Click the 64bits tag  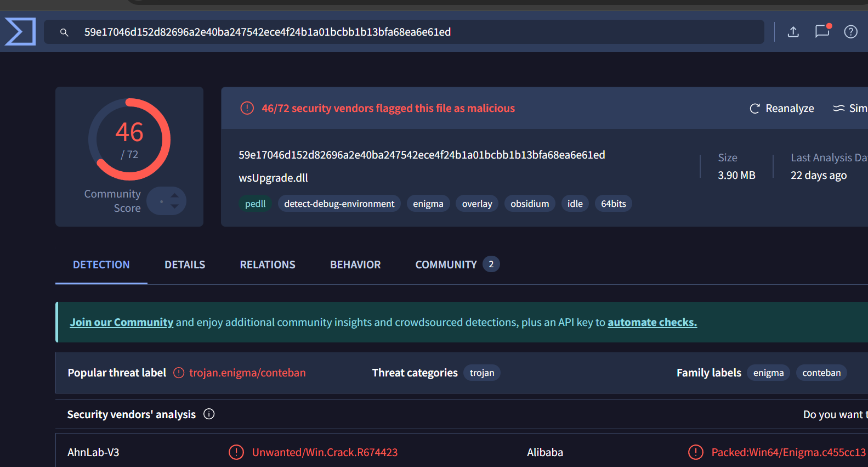pyautogui.click(x=614, y=204)
